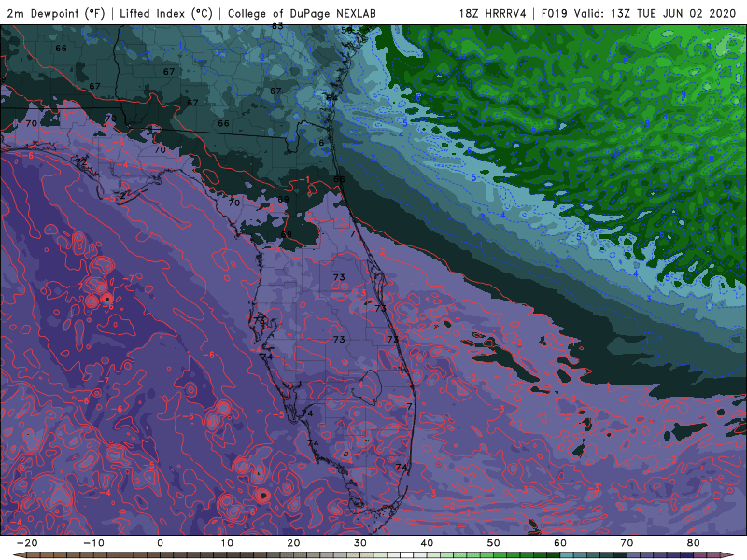Click the 59 dewpoint value at map top
Viewport: 747px width, 560px height.
coord(346,30)
